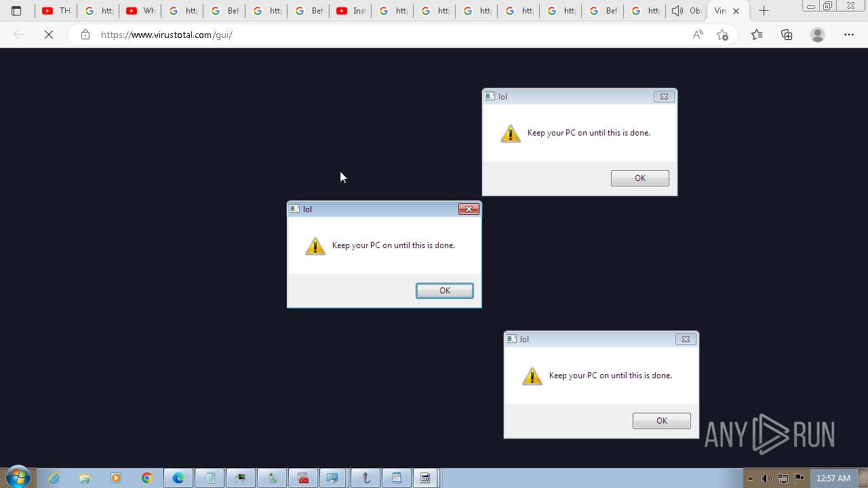
Task: Launch Internet Explorer from taskbar
Action: pyautogui.click(x=54, y=478)
